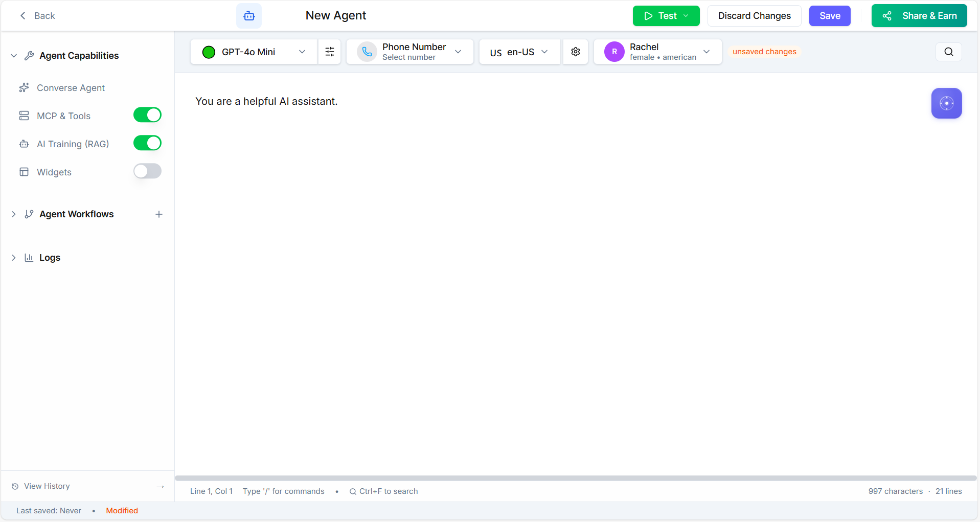Disable the MCP & Tools toggle
Viewport: 980px width, 522px height.
pos(147,115)
